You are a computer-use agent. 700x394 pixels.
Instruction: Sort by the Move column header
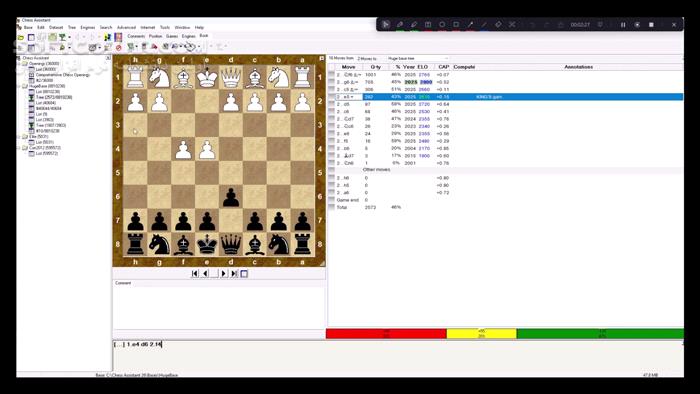[349, 67]
